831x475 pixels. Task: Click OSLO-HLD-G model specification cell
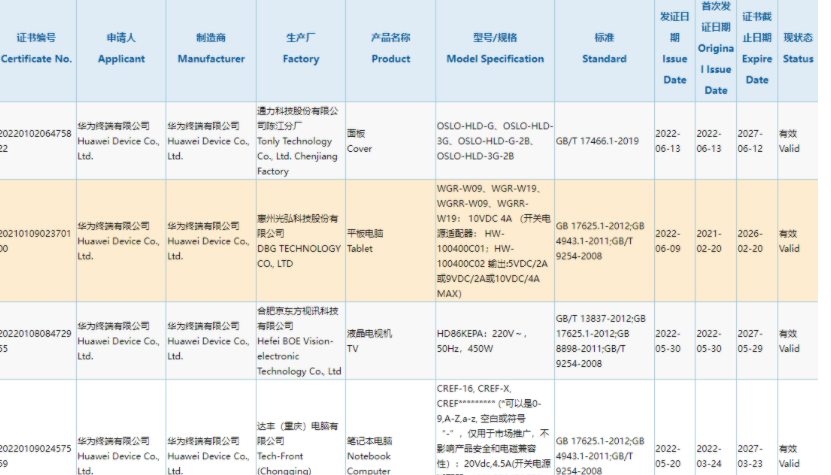click(495, 141)
